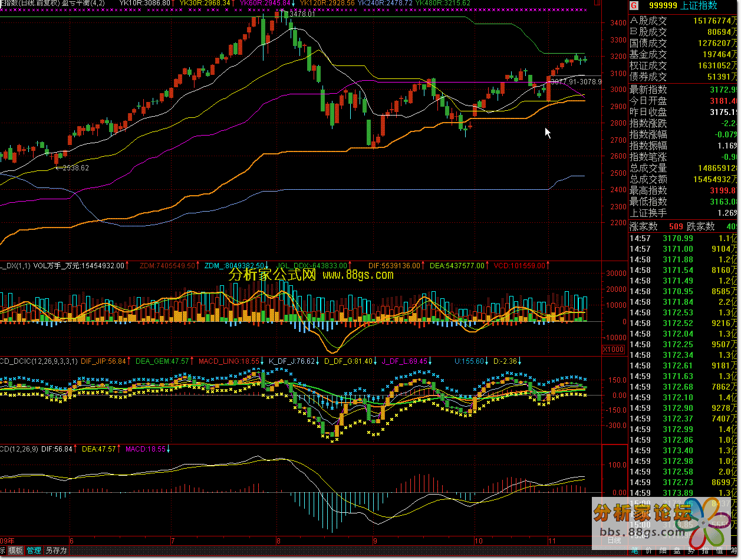Click the 国债成交 row
Viewport: 741px width, 560px height.
[x=683, y=43]
